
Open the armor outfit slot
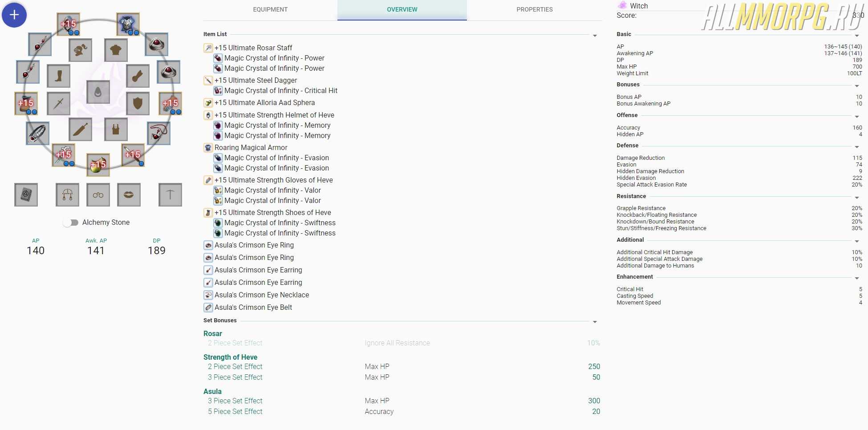click(x=116, y=50)
